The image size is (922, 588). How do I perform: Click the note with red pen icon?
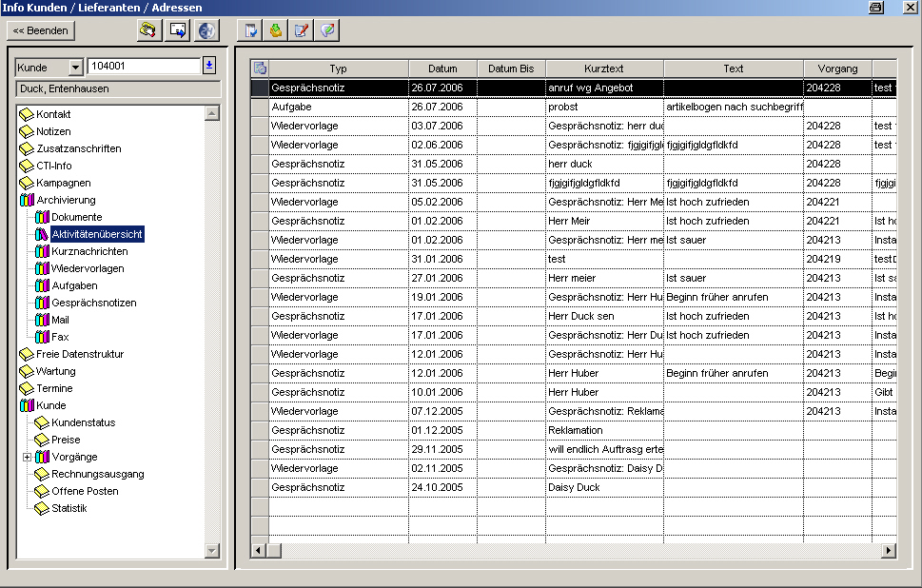[301, 30]
